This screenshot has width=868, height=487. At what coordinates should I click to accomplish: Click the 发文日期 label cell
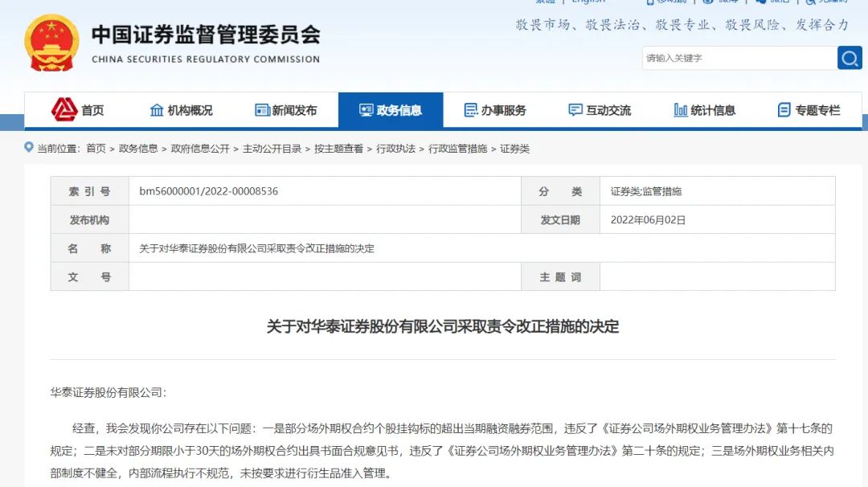point(560,219)
